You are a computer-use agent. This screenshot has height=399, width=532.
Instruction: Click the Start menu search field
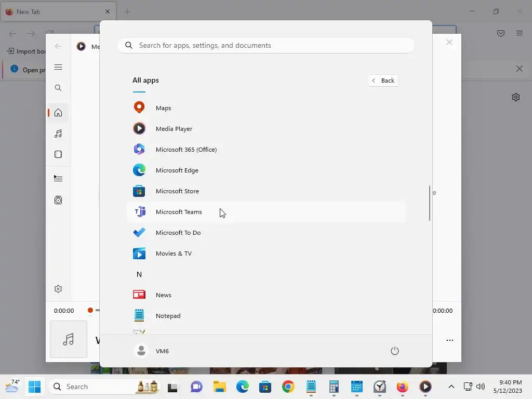coord(266,46)
